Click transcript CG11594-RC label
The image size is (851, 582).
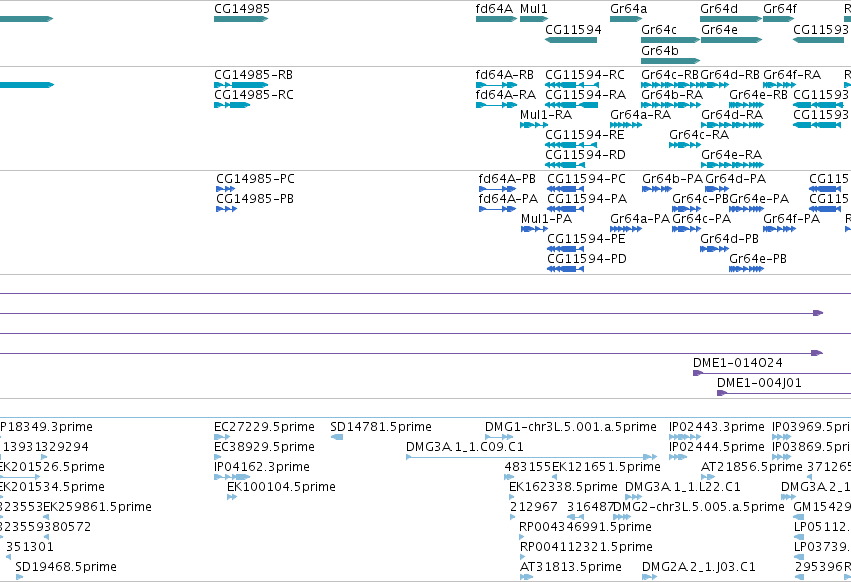click(x=585, y=75)
